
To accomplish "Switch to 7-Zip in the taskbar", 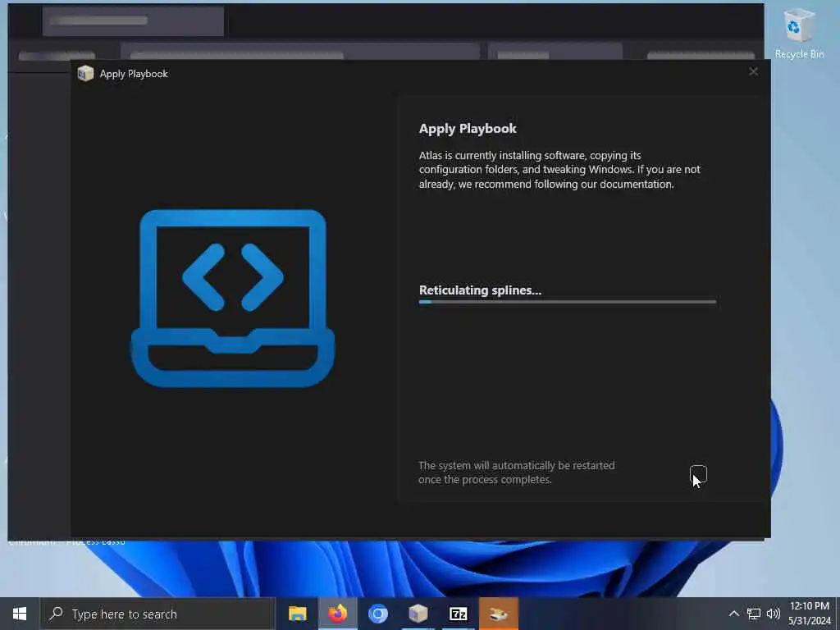I will pos(458,614).
